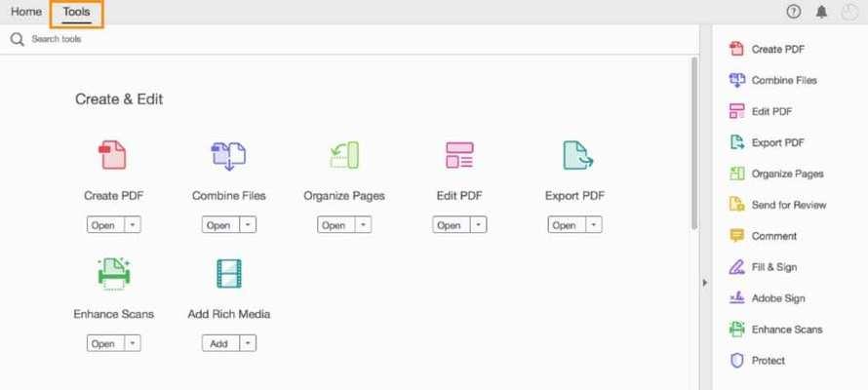868x390 pixels.
Task: Select the Add Rich Media film icon
Action: click(228, 273)
